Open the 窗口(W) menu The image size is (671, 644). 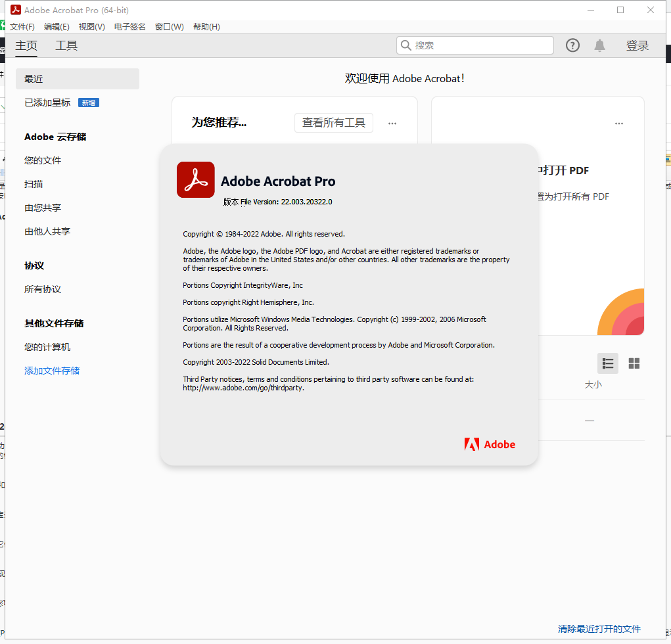(x=169, y=27)
